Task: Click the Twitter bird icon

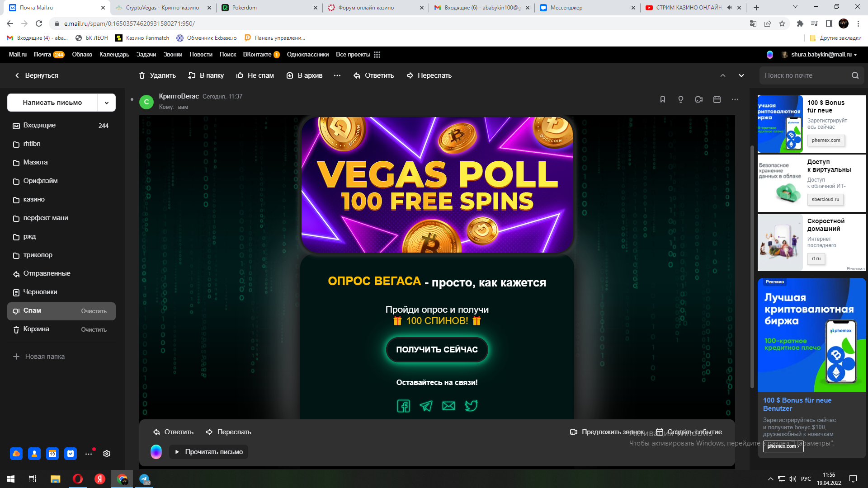Action: click(471, 406)
